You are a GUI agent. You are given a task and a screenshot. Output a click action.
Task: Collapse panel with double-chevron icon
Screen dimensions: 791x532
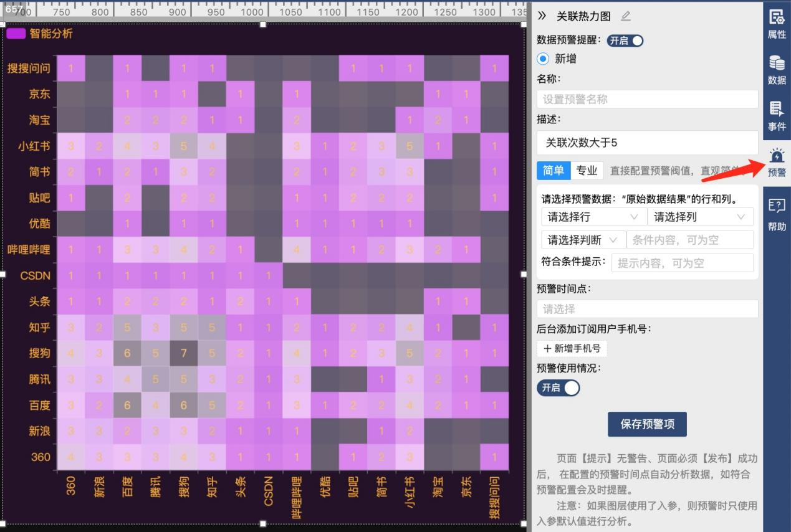(x=542, y=16)
